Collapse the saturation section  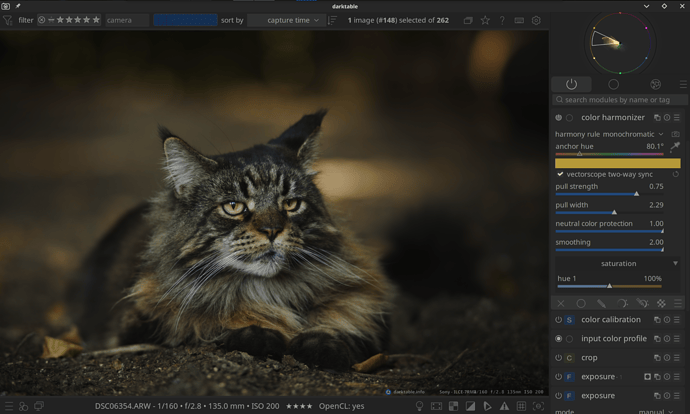(675, 263)
